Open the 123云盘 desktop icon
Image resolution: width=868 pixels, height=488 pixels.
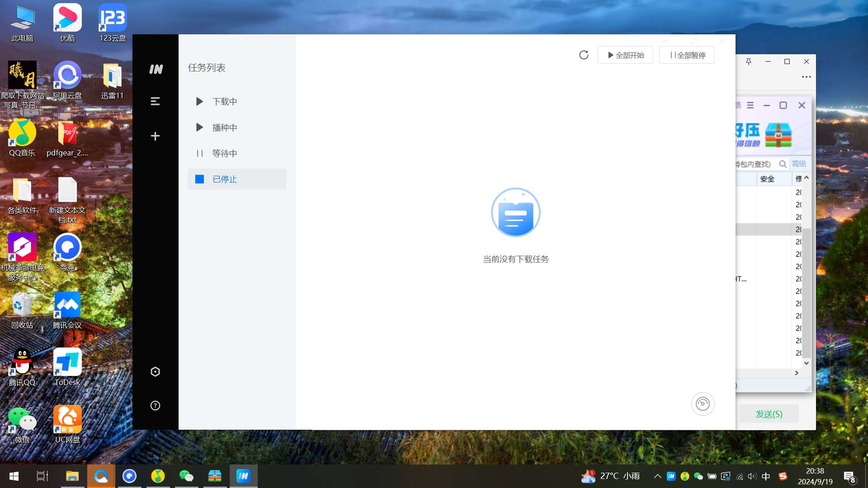point(113,23)
